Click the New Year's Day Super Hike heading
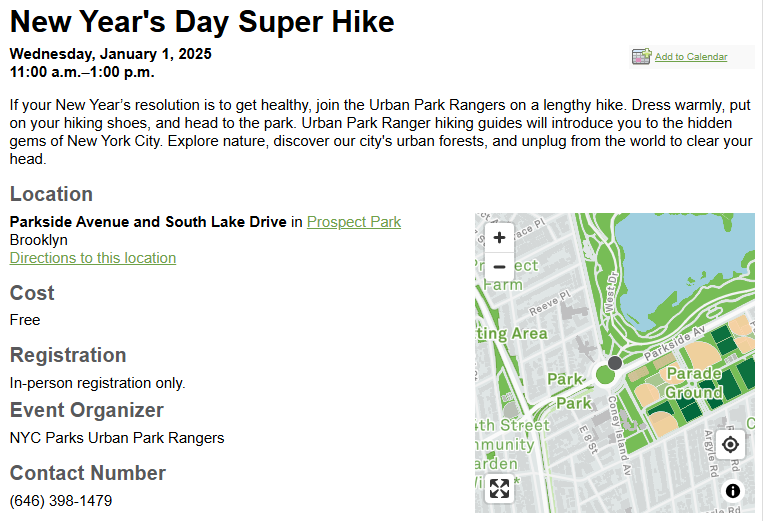 tap(202, 22)
